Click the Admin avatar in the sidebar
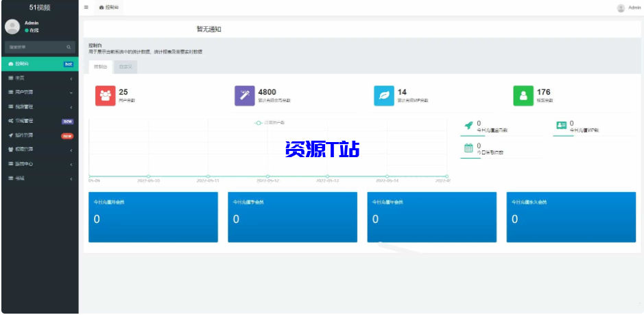This screenshot has height=315, width=644. (x=12, y=26)
